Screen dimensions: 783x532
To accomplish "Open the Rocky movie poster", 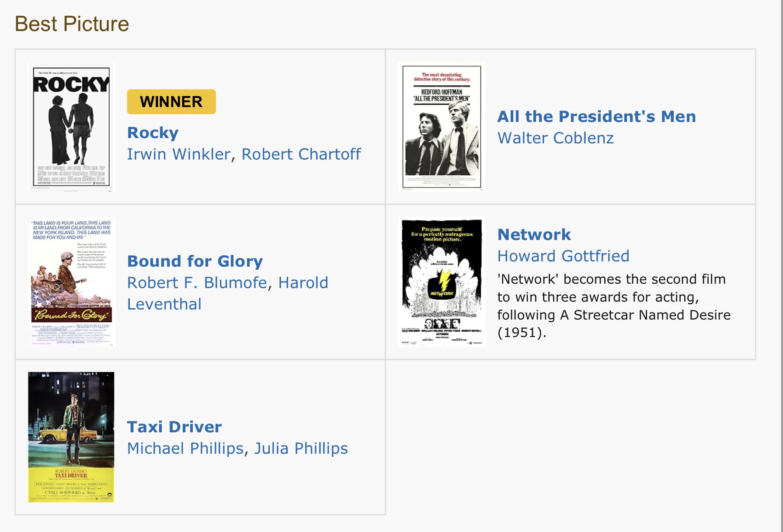I will pos(71,126).
